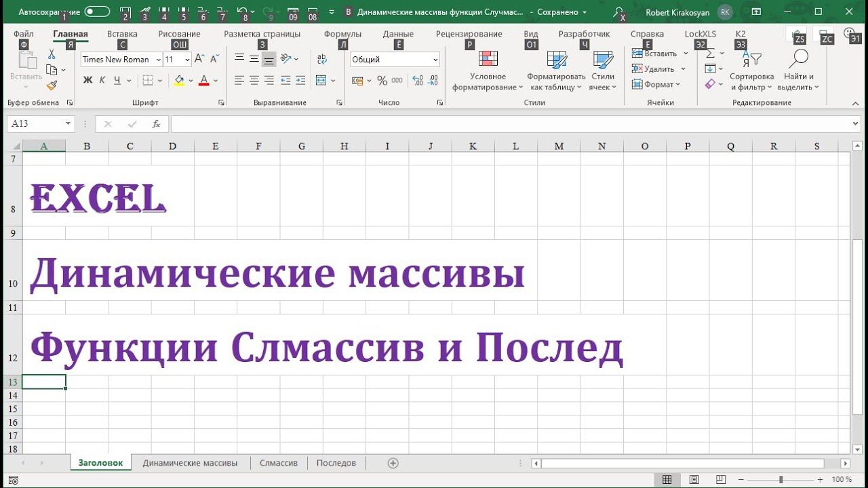Open account of Robert Kirakosyan
This screenshot has width=868, height=488.
[690, 12]
